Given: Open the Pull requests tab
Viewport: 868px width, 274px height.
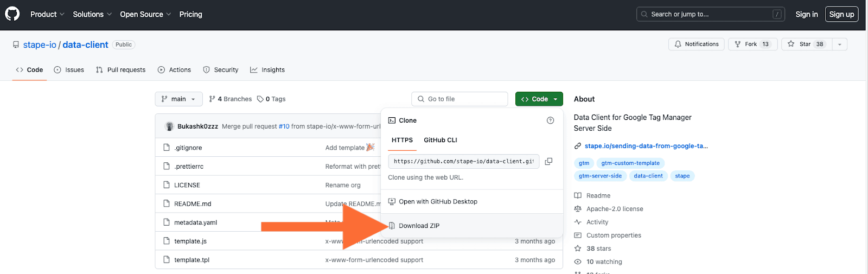Looking at the screenshot, I should pos(120,69).
